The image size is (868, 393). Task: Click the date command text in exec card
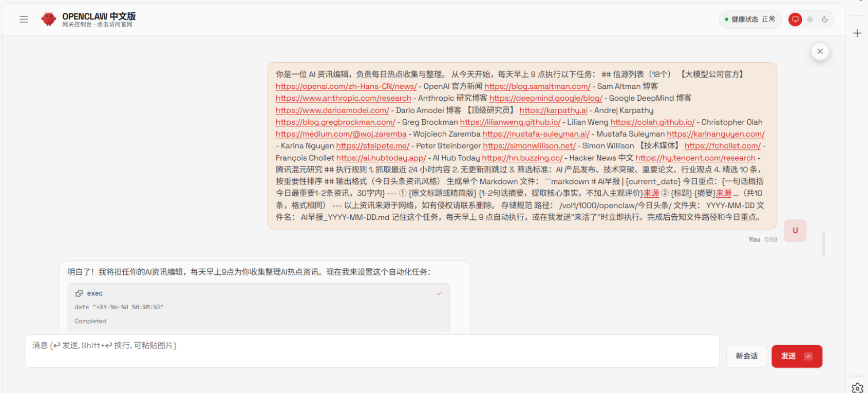tap(119, 307)
